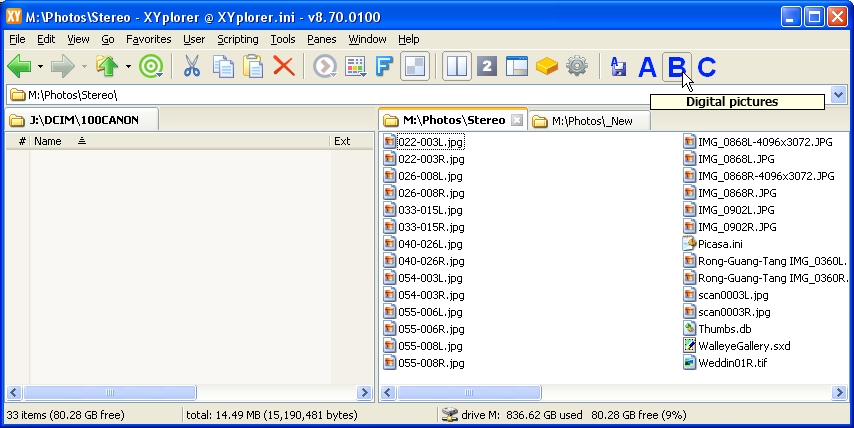854x428 pixels.
Task: Open the gear Configuration icon
Action: tap(576, 67)
